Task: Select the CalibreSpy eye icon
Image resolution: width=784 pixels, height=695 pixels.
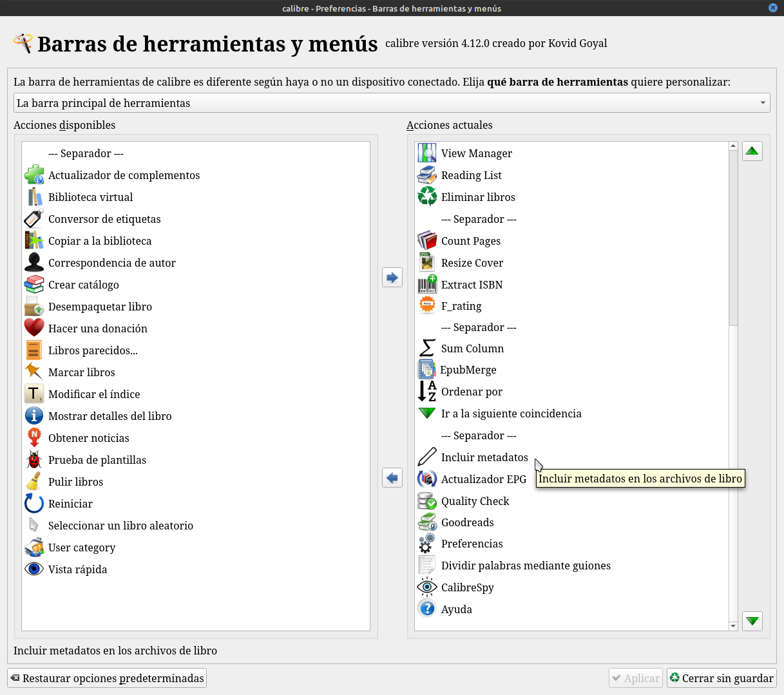Action: click(427, 587)
